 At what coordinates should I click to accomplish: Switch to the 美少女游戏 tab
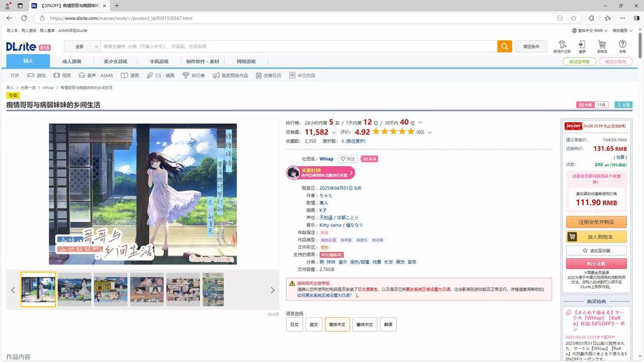click(116, 61)
